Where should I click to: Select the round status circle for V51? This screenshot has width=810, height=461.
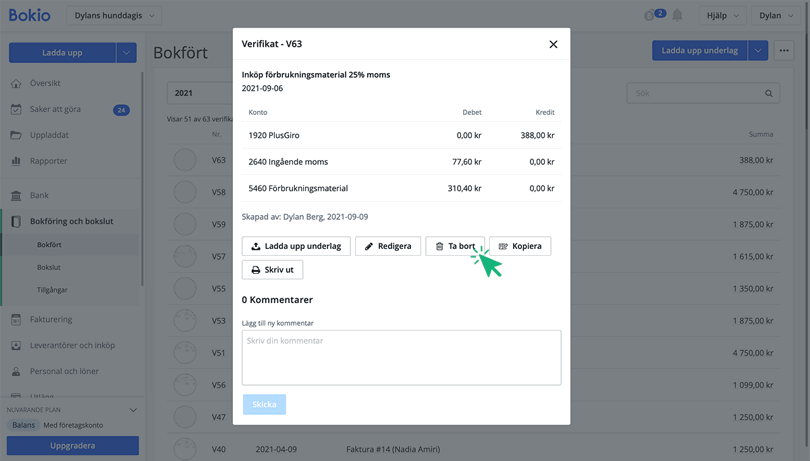point(185,353)
